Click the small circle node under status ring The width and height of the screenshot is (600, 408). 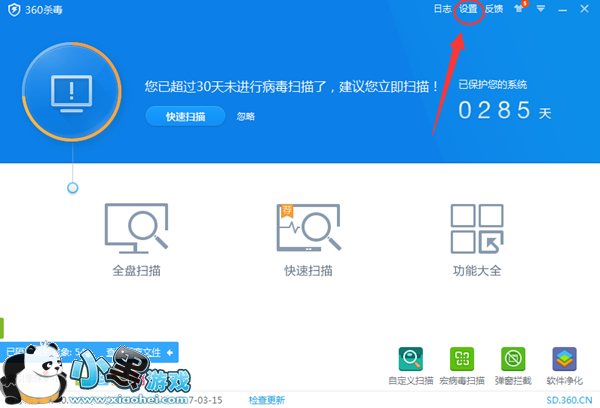click(73, 188)
